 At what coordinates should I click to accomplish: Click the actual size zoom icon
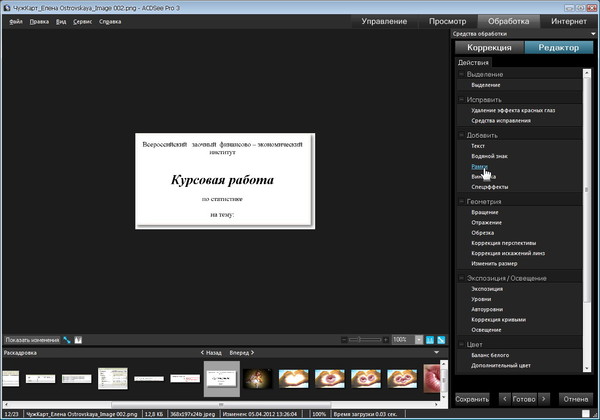[x=430, y=340]
